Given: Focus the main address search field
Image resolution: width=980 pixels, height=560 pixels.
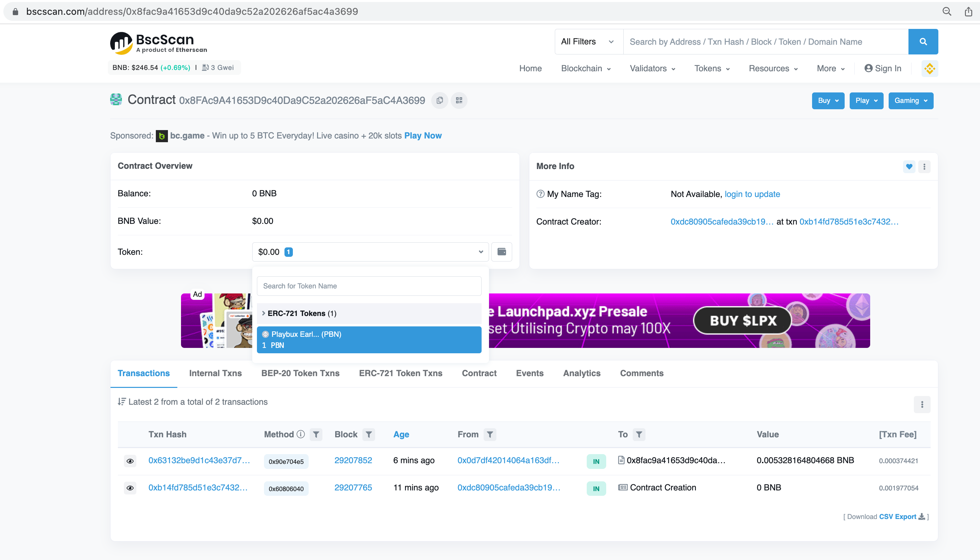Looking at the screenshot, I should tap(766, 42).
